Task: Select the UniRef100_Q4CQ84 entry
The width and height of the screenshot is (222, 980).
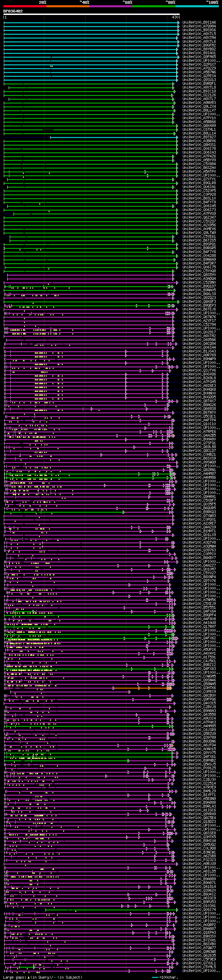Action: 199,343
